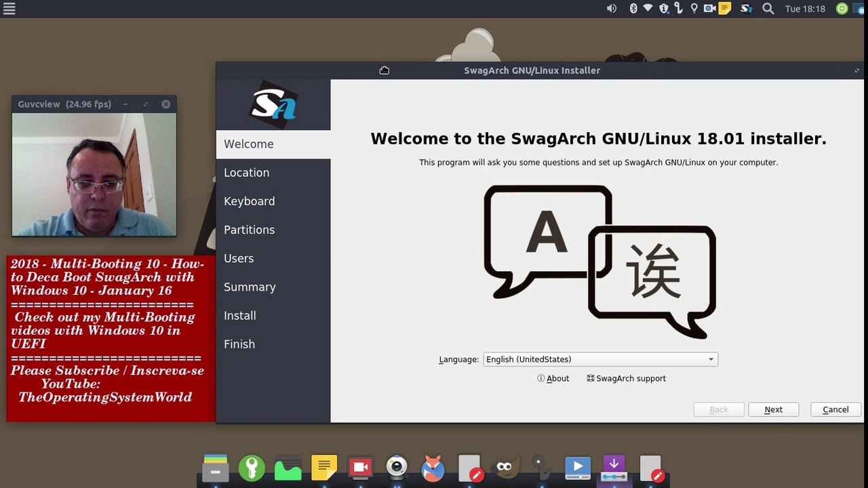Open the file manager dock icon
Image resolution: width=868 pixels, height=488 pixels.
pyautogui.click(x=216, y=467)
